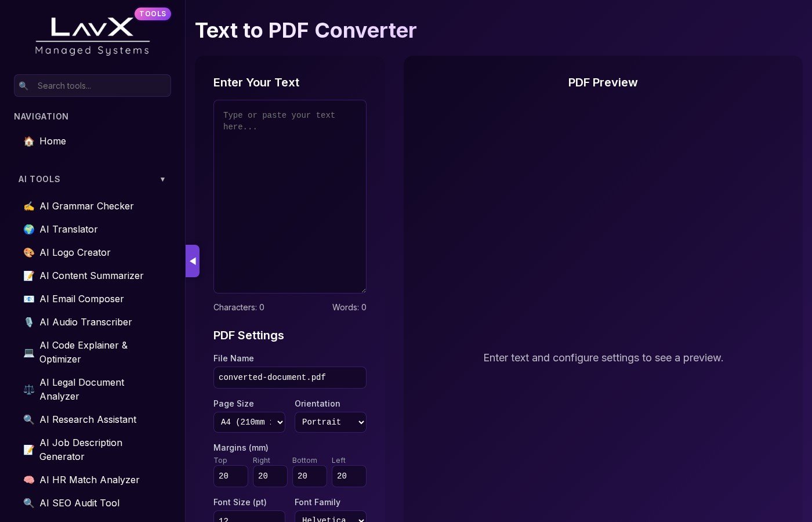Click the Home house icon
This screenshot has width=812, height=522.
click(28, 142)
